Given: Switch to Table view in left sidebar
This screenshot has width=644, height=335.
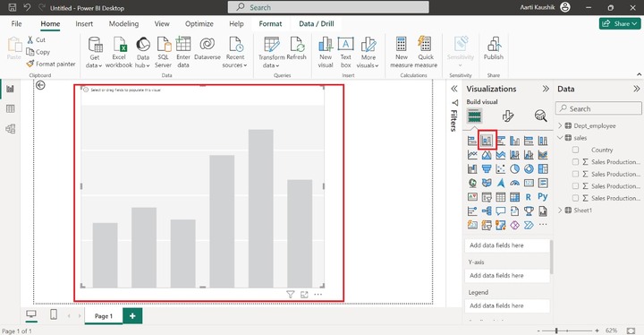Looking at the screenshot, I should [10, 108].
